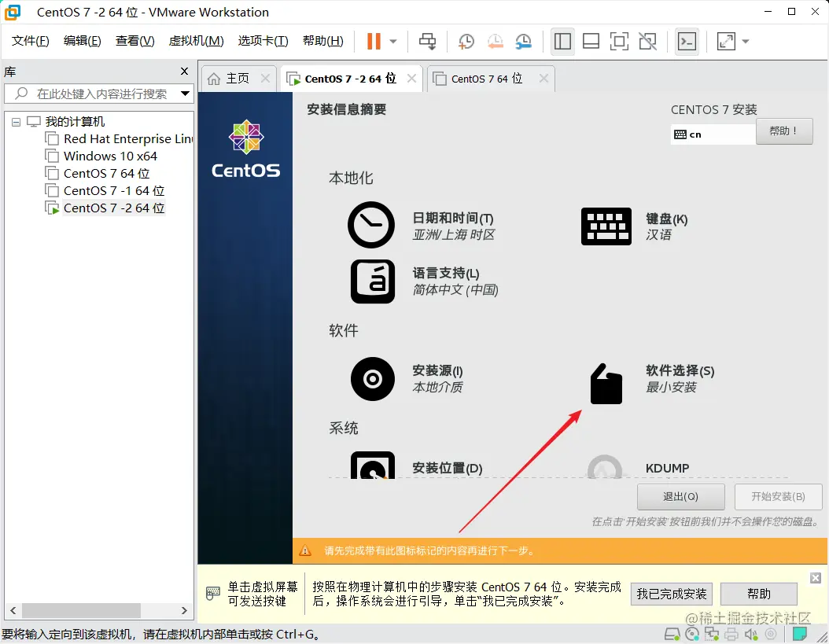Click the stretch guest display icon
The height and width of the screenshot is (644, 829).
pos(726,41)
